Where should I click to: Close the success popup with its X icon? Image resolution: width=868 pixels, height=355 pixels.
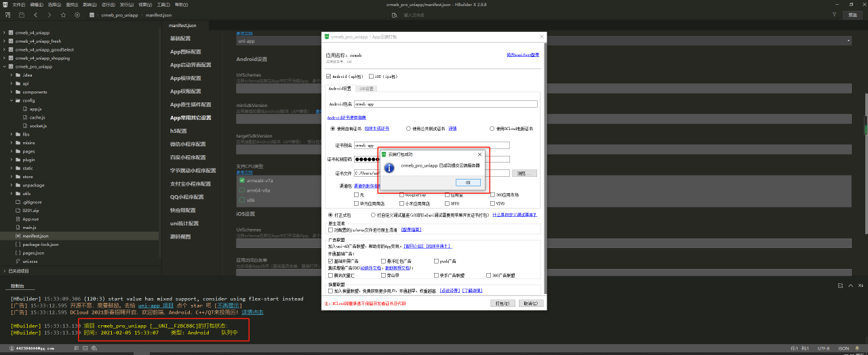pyautogui.click(x=479, y=154)
